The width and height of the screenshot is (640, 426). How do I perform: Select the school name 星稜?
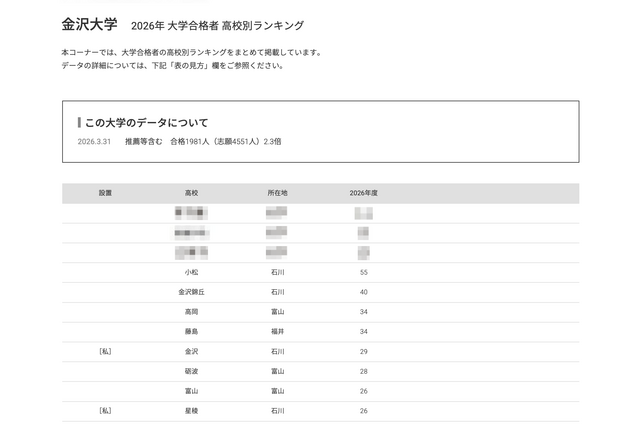(x=191, y=411)
